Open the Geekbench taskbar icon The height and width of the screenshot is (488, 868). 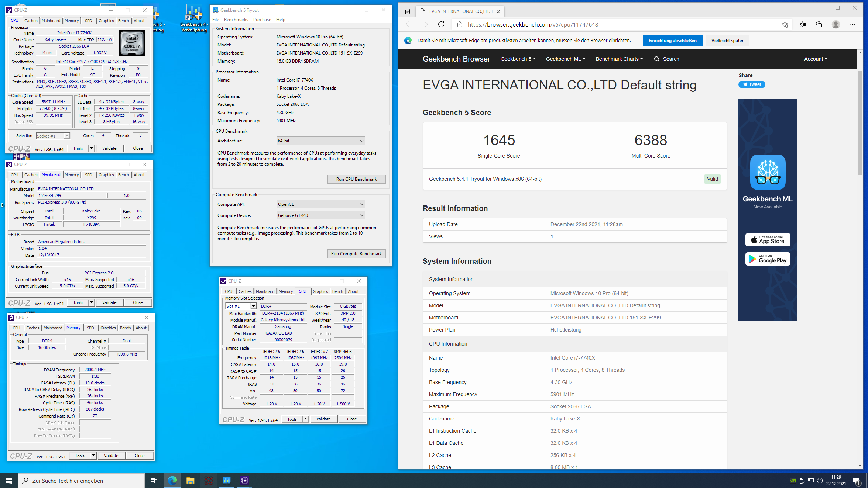pos(226,481)
